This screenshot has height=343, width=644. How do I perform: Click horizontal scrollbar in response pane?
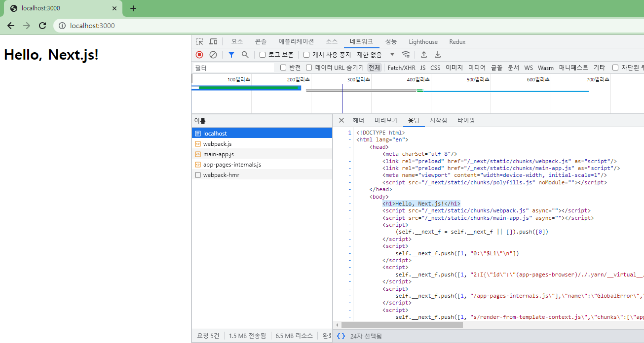402,325
